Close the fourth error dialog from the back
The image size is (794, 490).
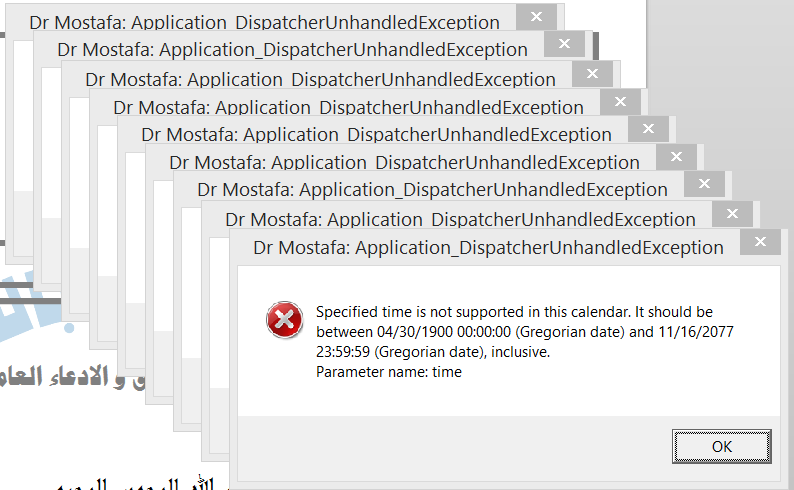tap(625, 101)
